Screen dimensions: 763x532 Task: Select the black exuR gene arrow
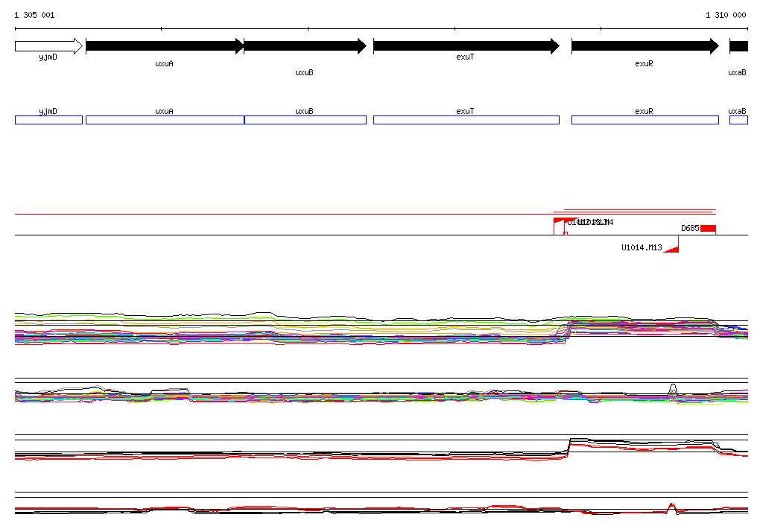[x=645, y=46]
